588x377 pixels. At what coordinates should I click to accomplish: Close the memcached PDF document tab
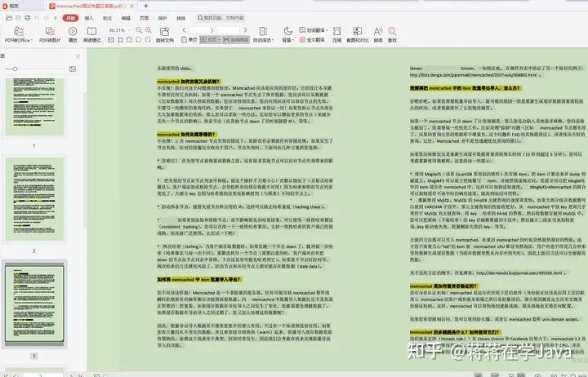click(131, 6)
